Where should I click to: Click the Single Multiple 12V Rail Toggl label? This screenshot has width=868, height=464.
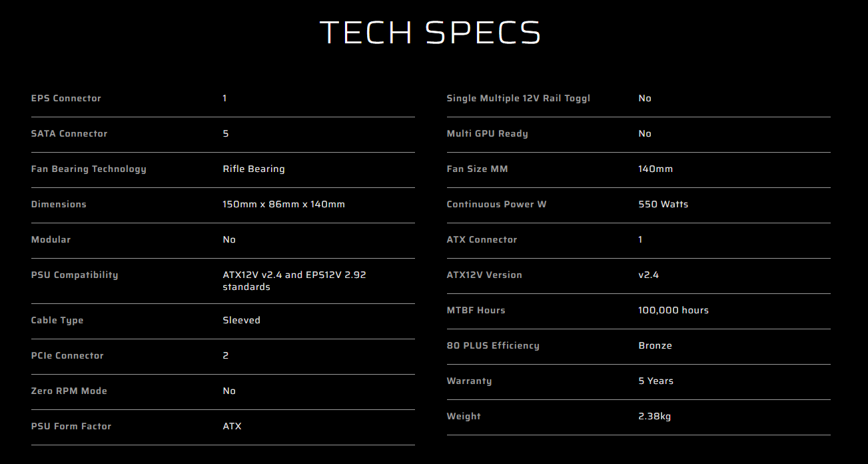(x=518, y=98)
